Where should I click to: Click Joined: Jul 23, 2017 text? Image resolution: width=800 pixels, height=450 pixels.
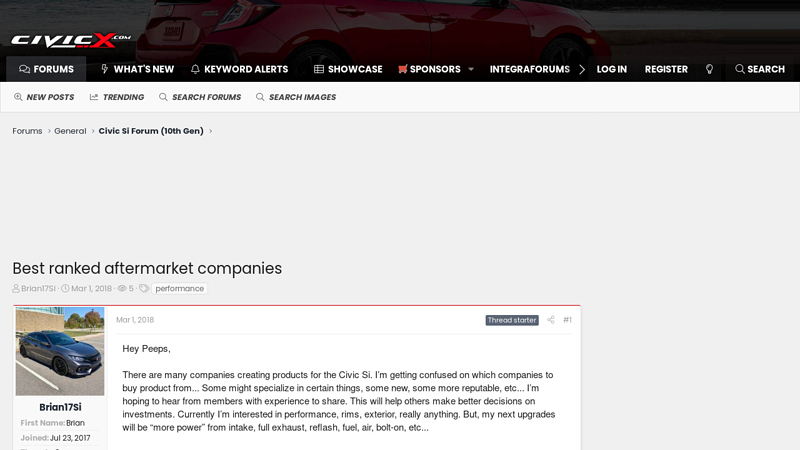click(55, 438)
